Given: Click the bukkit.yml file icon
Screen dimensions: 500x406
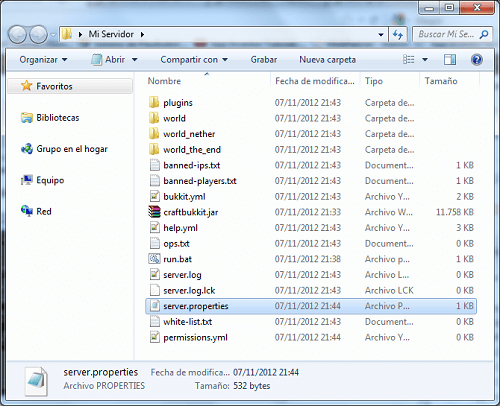Looking at the screenshot, I should point(155,196).
